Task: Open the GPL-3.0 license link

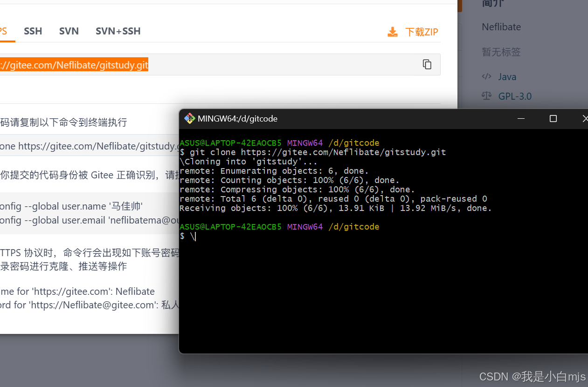Action: (x=515, y=96)
